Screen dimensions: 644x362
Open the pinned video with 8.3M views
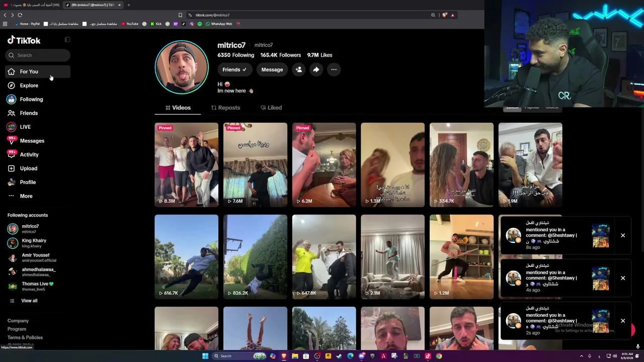[x=187, y=165]
